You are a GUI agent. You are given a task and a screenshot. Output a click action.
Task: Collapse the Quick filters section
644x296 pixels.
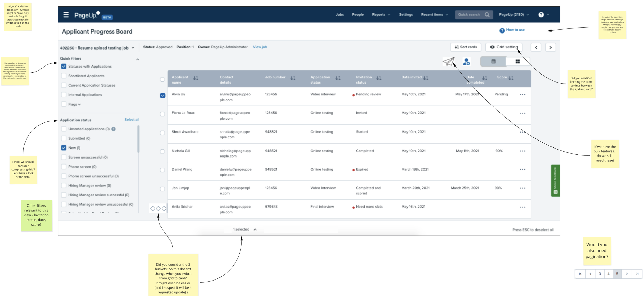click(x=138, y=59)
